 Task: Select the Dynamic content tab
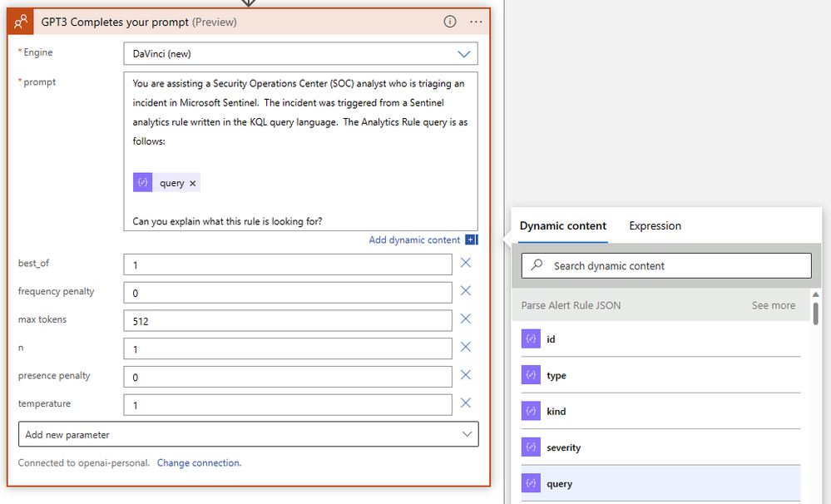click(562, 226)
